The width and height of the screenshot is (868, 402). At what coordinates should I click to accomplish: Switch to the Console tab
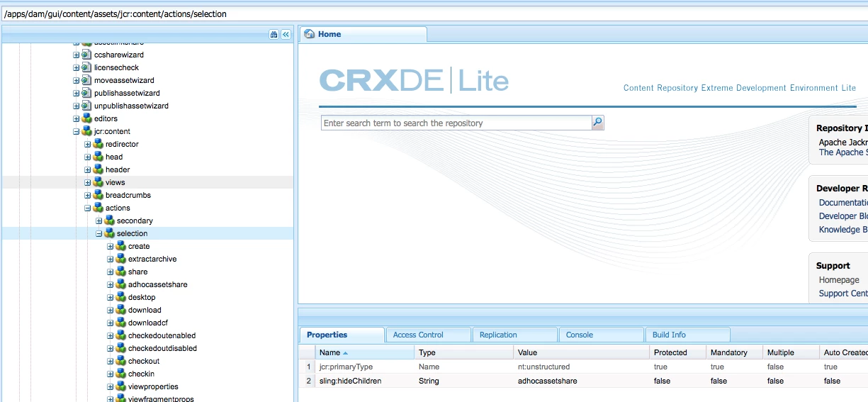(601, 335)
